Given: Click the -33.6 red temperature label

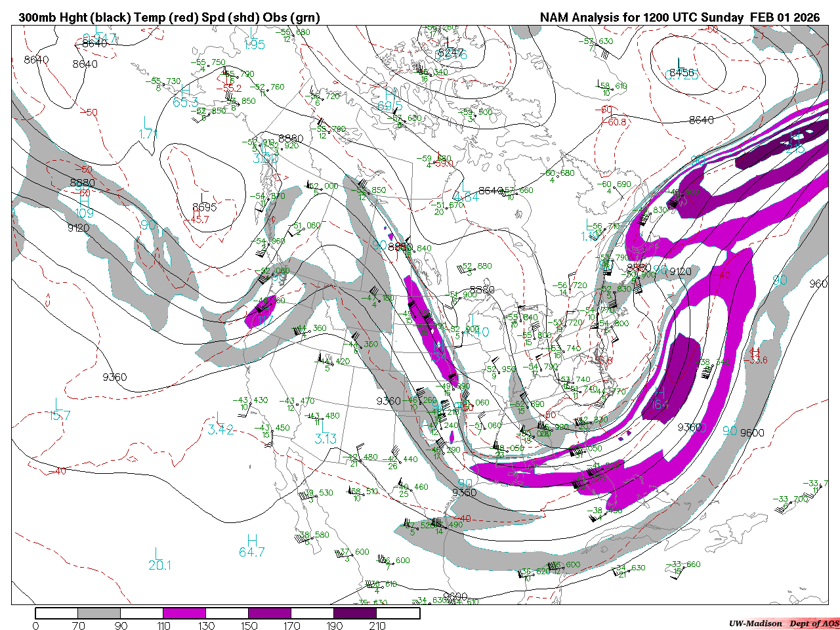Looking at the screenshot, I should 758,360.
